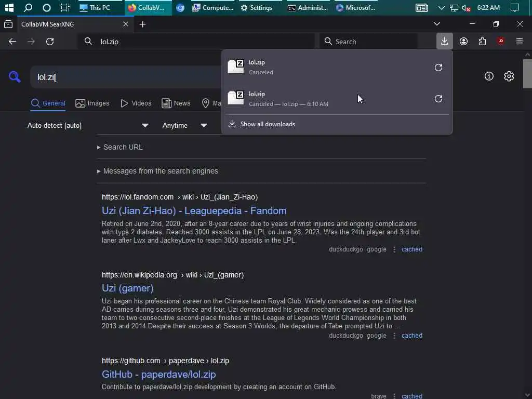Click the 6:22 AM taskbar clock

coord(488,7)
